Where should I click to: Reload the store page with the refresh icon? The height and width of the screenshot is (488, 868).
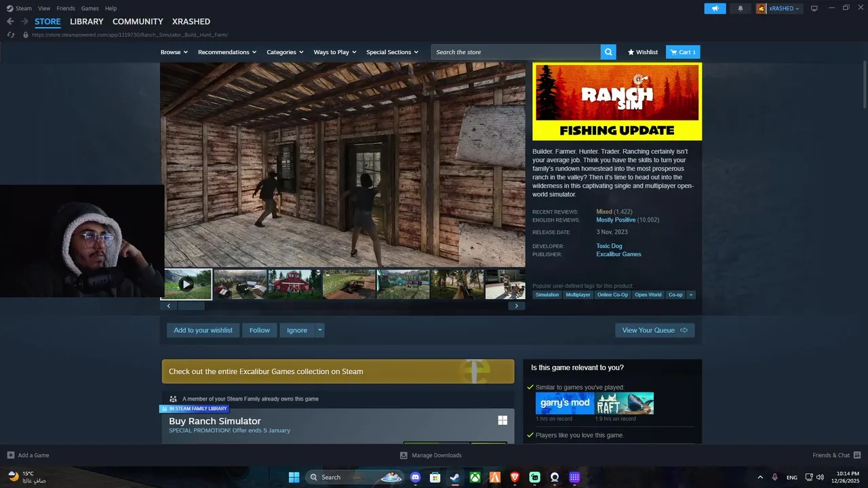click(x=10, y=35)
